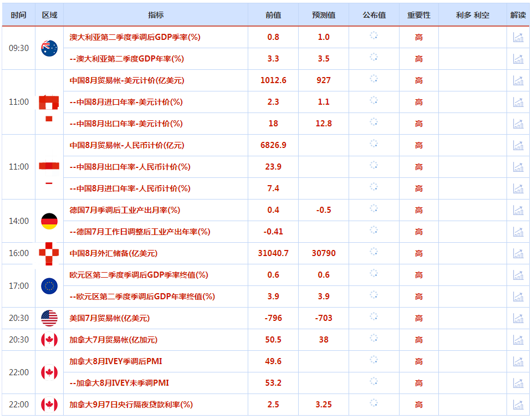Click the Australia flag icon

click(49, 48)
